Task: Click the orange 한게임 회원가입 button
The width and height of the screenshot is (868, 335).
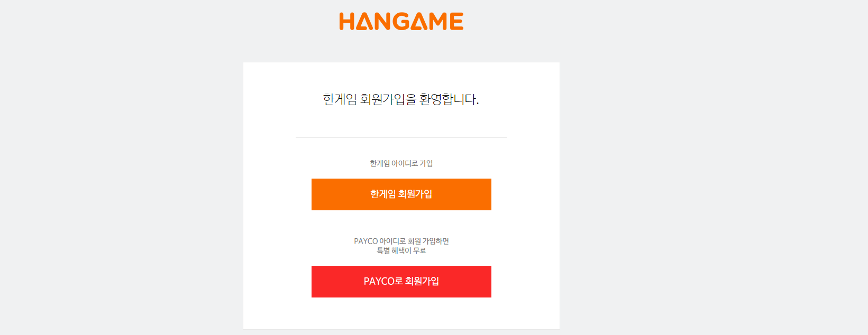Action: tap(401, 194)
